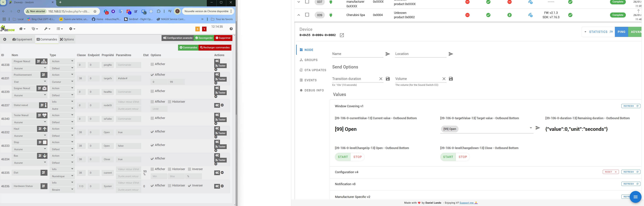644x206 pixels.
Task: Enable Historiser for Hardware Status
Action: click(169, 186)
